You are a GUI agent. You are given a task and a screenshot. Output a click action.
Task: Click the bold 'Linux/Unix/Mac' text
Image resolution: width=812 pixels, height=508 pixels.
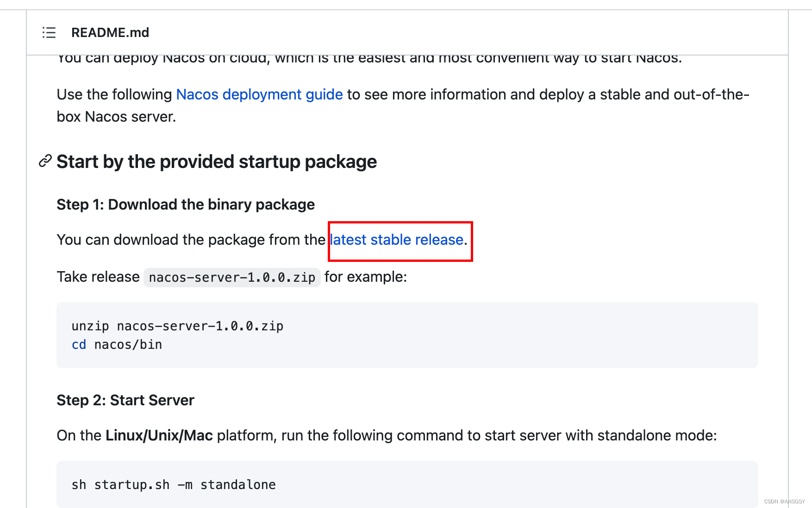[x=159, y=435]
